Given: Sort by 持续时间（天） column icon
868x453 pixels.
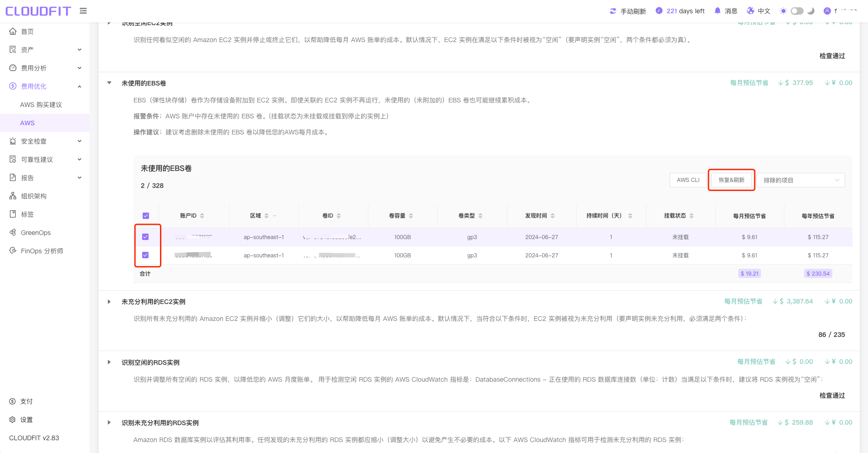Looking at the screenshot, I should coord(630,216).
